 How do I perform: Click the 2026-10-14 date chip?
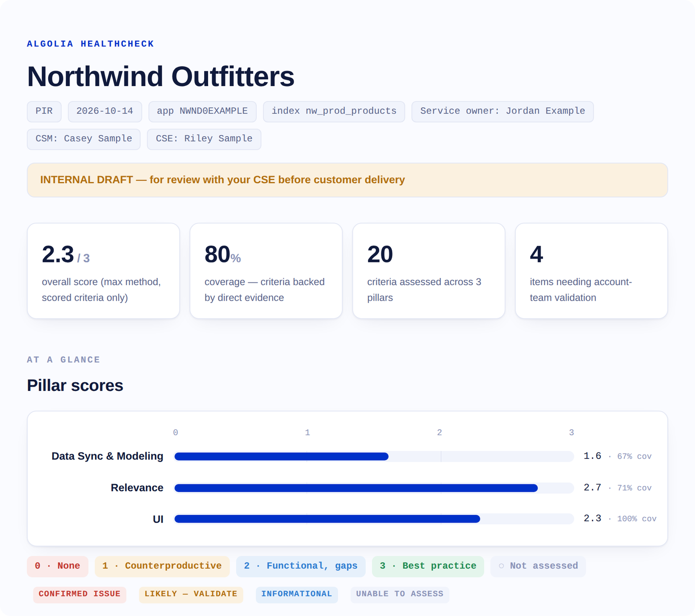[x=105, y=112]
